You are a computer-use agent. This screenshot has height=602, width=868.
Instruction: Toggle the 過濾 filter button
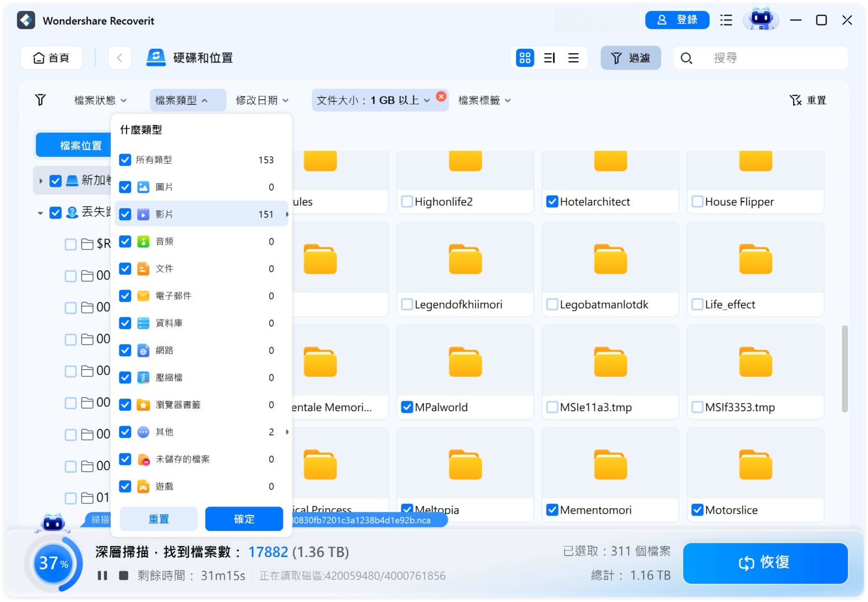[x=630, y=58]
